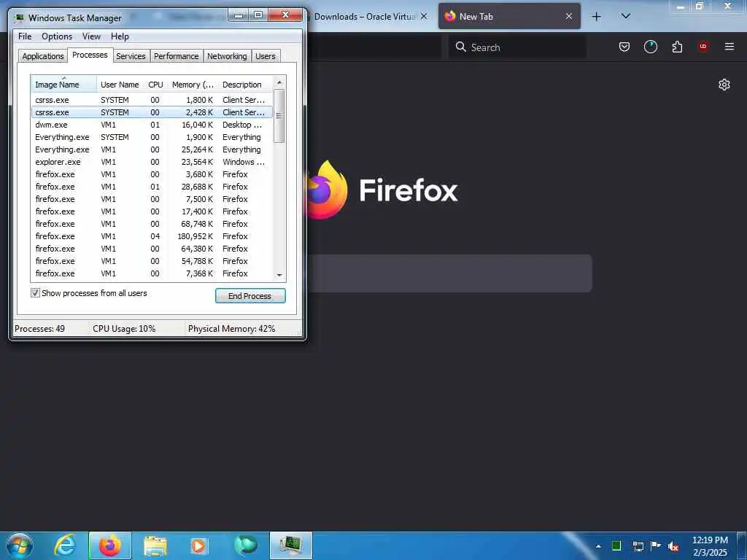This screenshot has width=747, height=560.
Task: Select firefox.exe row using 68,748 K
Action: click(152, 224)
